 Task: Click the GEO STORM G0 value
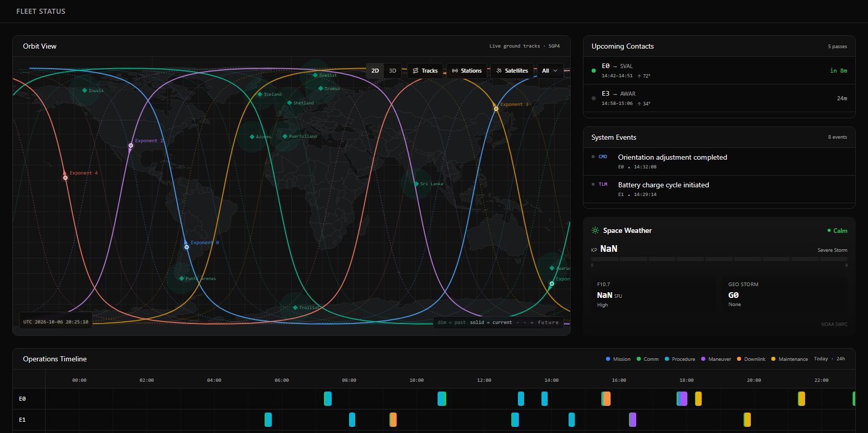pos(733,295)
